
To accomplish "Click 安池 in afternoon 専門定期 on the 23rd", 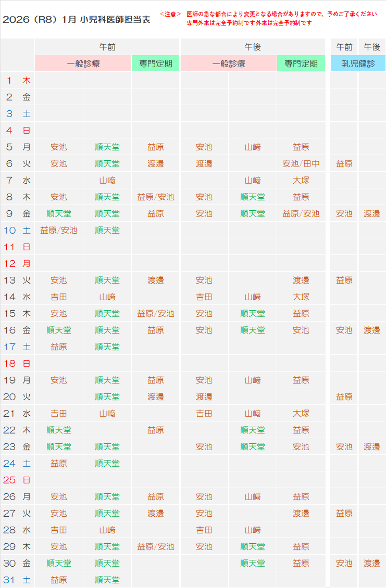I will [301, 447].
